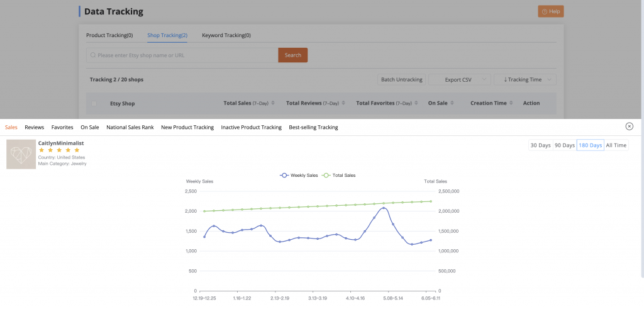Open the Best-selling Tracking tab
Image resolution: width=644 pixels, height=309 pixels.
pos(313,127)
